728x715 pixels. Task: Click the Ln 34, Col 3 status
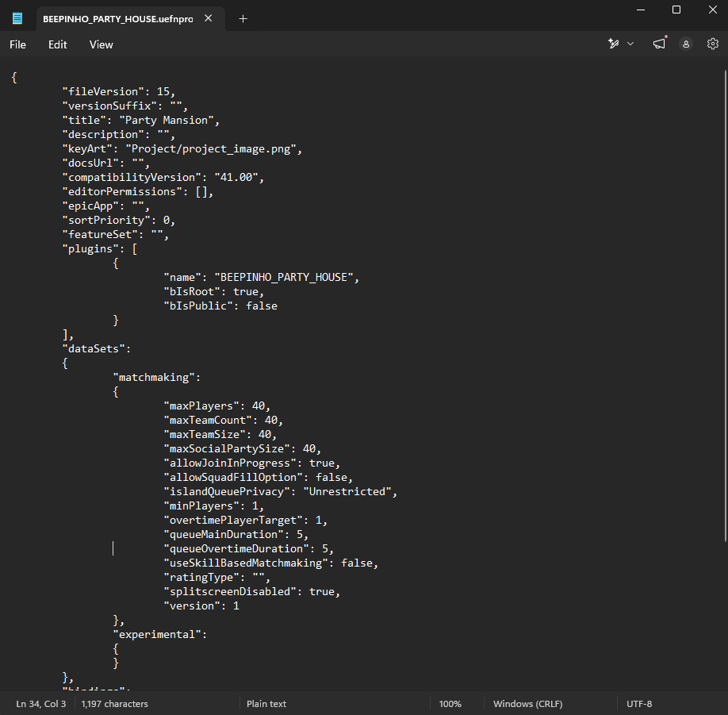[x=41, y=704]
